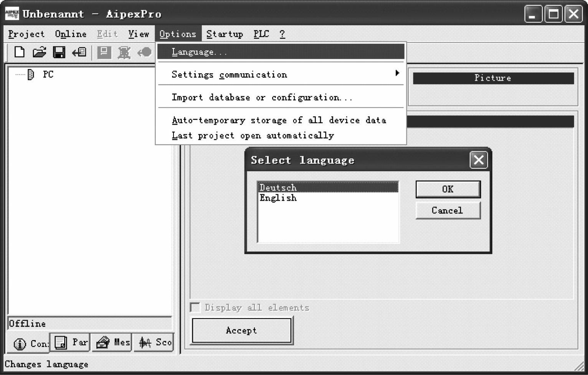Click the Select language dialog title
Screen dimensions: 588x375
pos(302,160)
